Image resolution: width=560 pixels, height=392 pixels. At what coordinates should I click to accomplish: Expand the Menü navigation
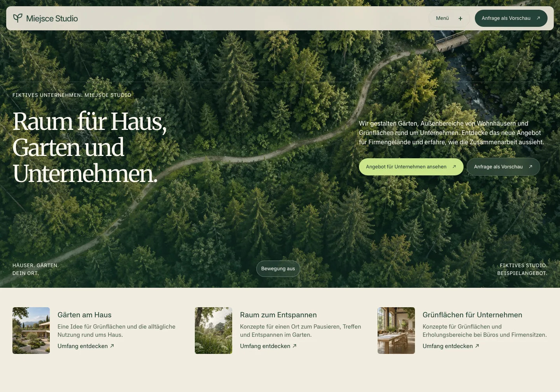449,18
